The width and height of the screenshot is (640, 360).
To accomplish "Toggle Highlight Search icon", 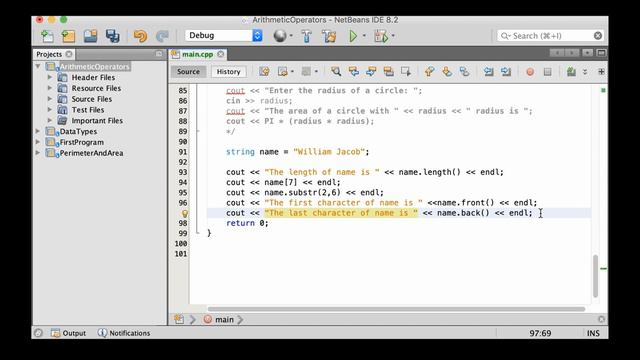I will 389,71.
